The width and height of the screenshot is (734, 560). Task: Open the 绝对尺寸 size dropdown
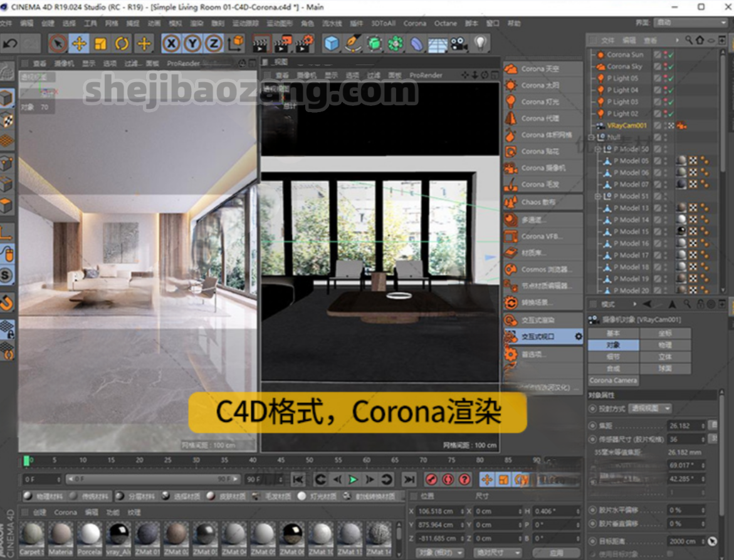497,553
